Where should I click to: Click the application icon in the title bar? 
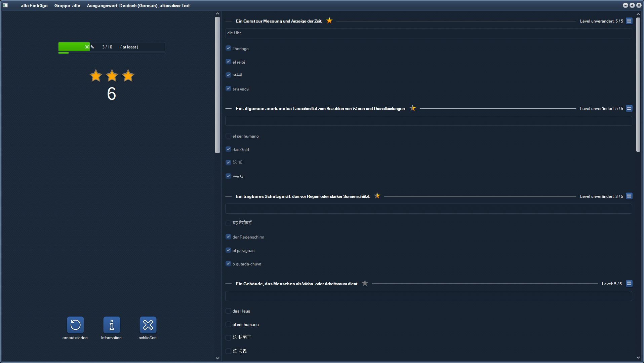[5, 5]
